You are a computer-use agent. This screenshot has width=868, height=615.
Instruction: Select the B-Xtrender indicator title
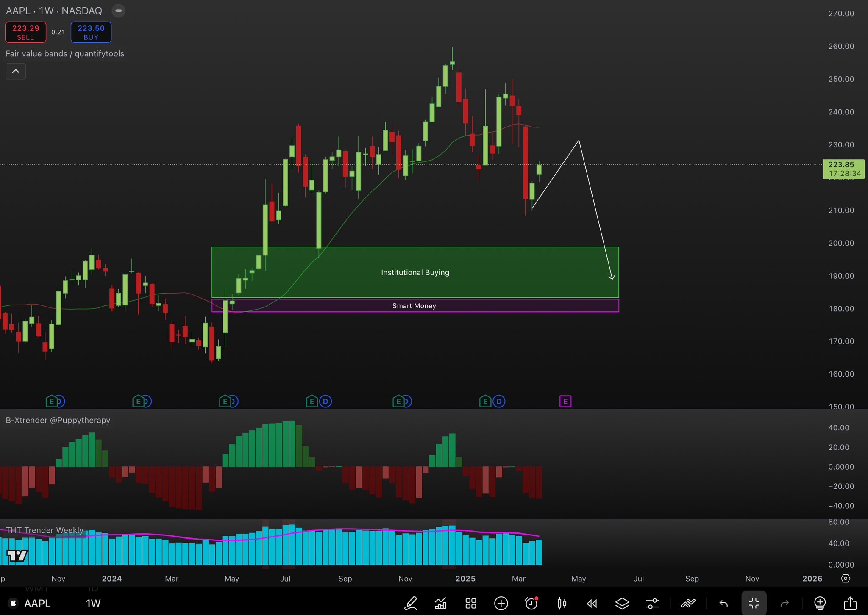coord(58,420)
